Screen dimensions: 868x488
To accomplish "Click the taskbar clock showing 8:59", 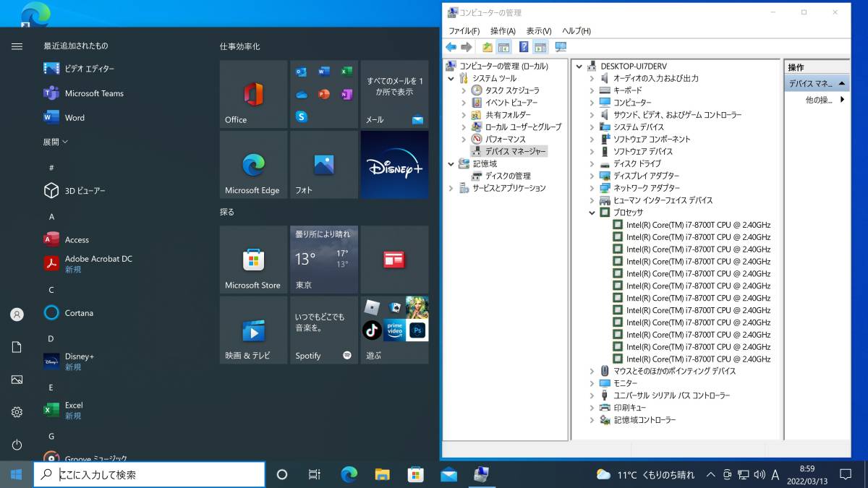I will pyautogui.click(x=807, y=474).
